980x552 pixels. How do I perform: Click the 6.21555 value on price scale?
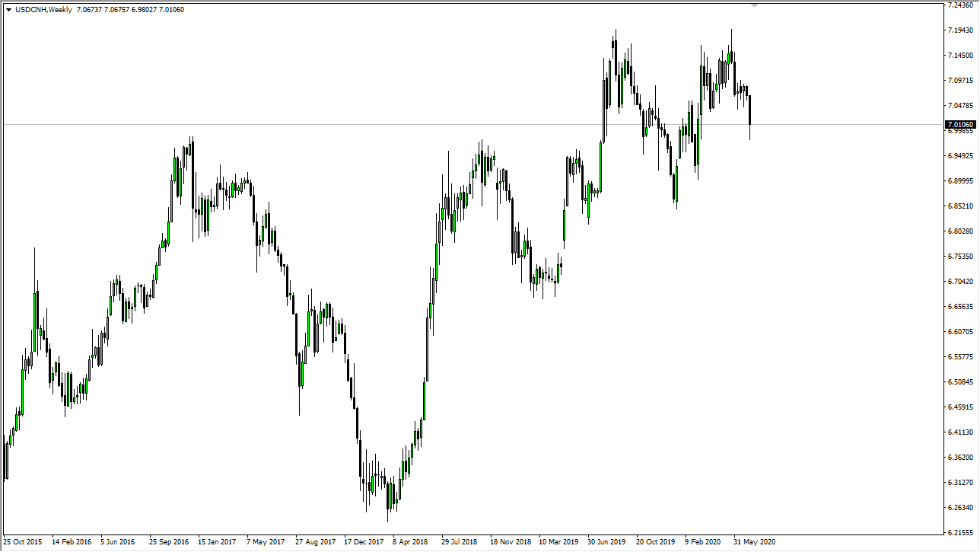[962, 532]
